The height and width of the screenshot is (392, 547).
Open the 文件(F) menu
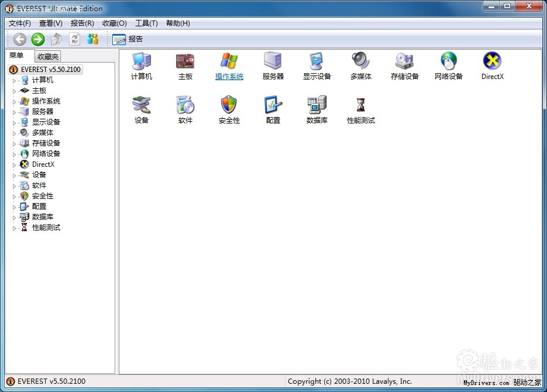[20, 23]
